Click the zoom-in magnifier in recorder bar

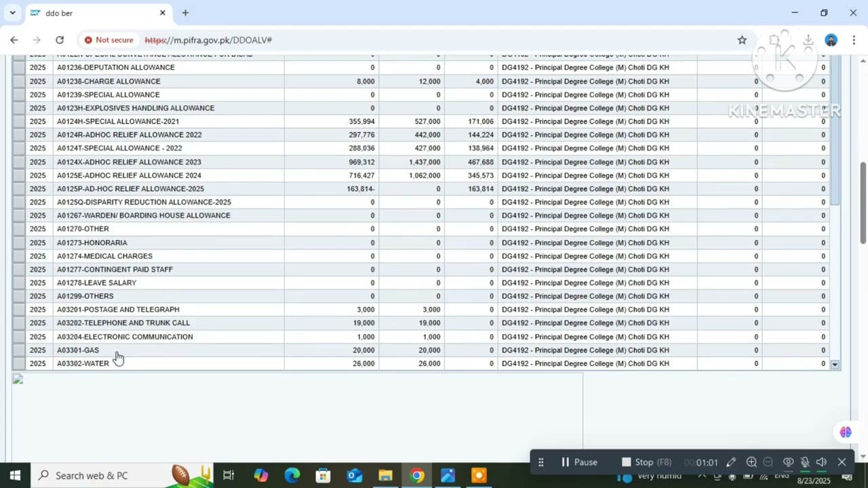(751, 462)
